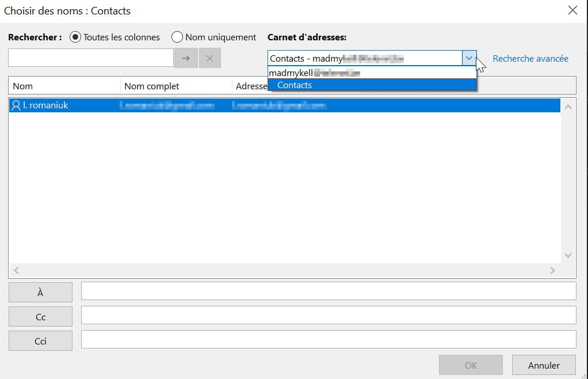588x379 pixels.
Task: Click the À recipient button
Action: (x=40, y=293)
